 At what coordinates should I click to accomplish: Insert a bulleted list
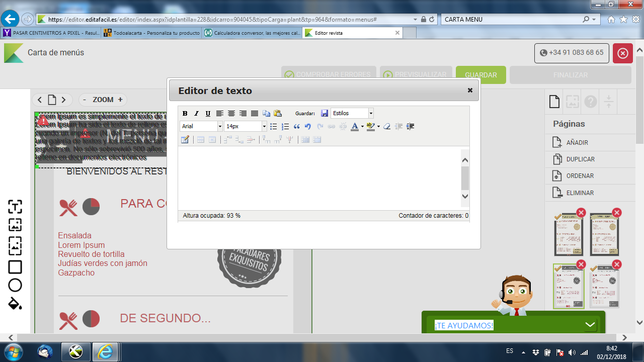[274, 127]
